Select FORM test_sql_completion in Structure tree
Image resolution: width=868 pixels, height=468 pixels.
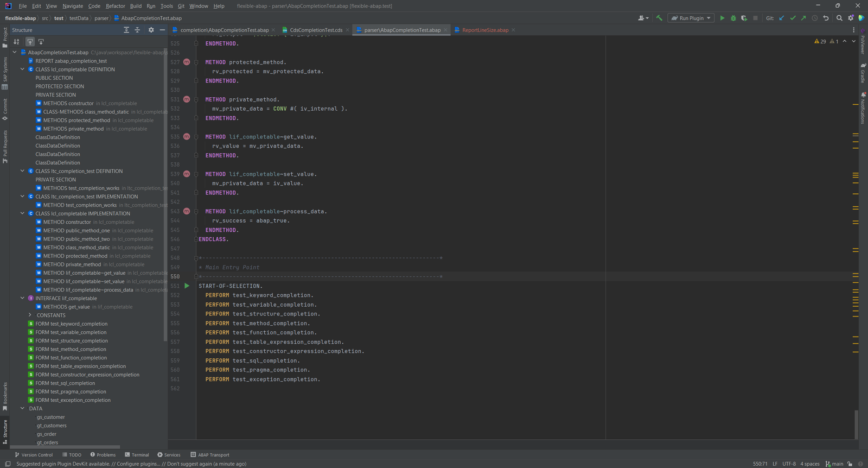click(65, 383)
